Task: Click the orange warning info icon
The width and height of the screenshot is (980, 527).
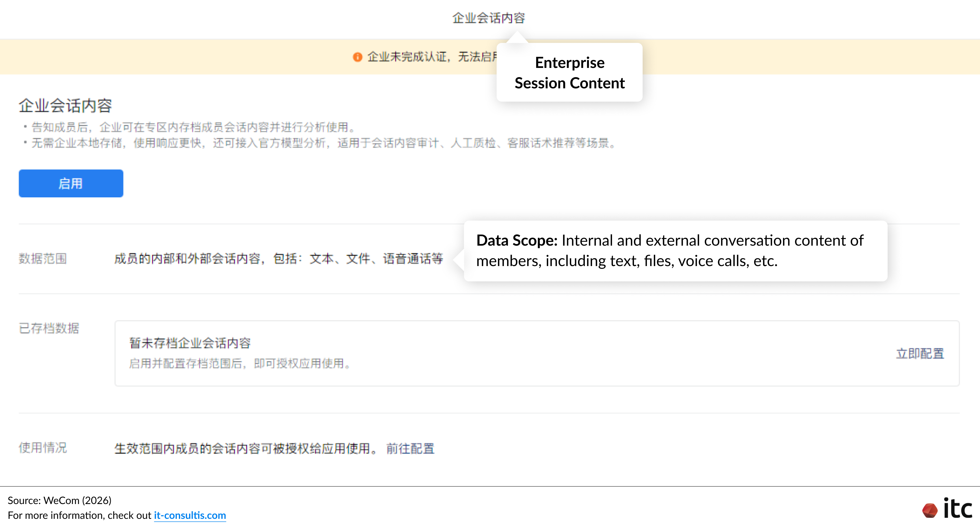Action: (x=357, y=57)
